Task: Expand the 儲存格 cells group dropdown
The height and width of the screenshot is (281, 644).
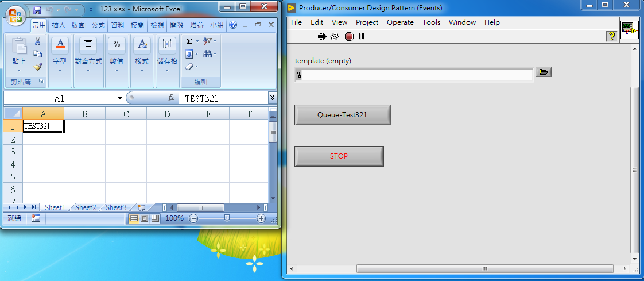Action: click(x=167, y=70)
